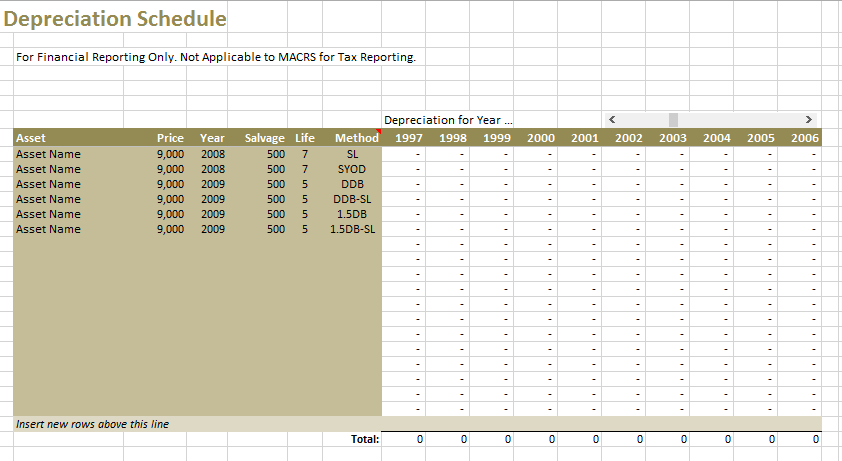Click the year scrollbar thumb

pyautogui.click(x=674, y=119)
